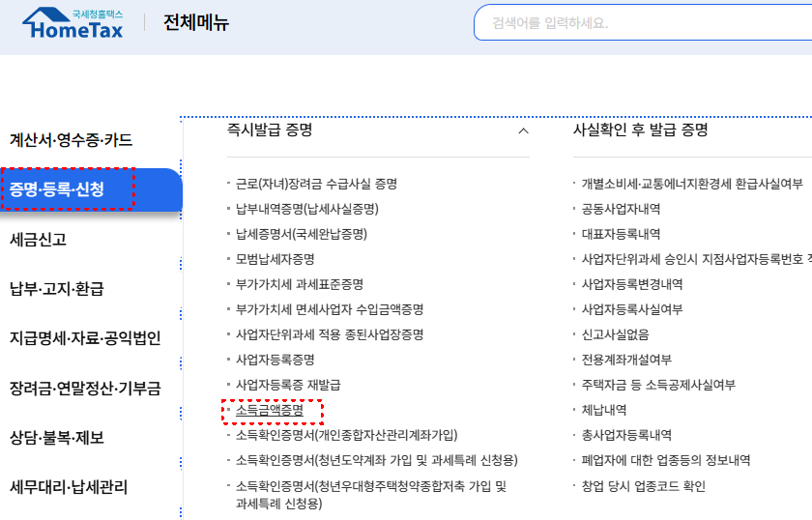Screen dimensions: 812x520
Task: Open 사업자단위과세 승인시 지점사업자등록번호 link
Action: click(x=697, y=259)
